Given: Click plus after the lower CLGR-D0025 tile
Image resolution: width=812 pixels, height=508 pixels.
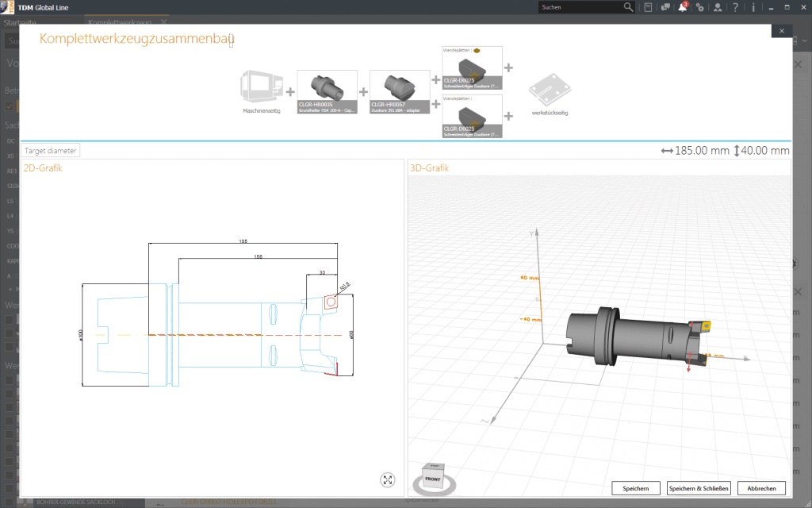Looking at the screenshot, I should (x=508, y=116).
